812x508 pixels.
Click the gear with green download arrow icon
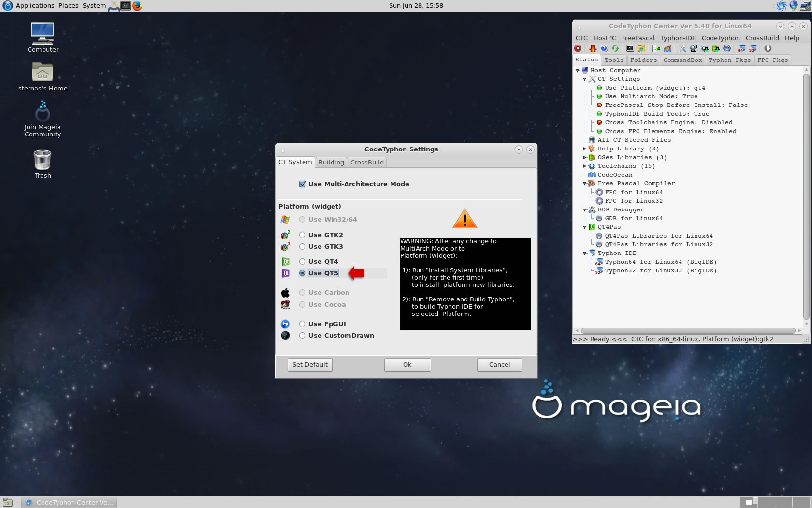(x=705, y=48)
